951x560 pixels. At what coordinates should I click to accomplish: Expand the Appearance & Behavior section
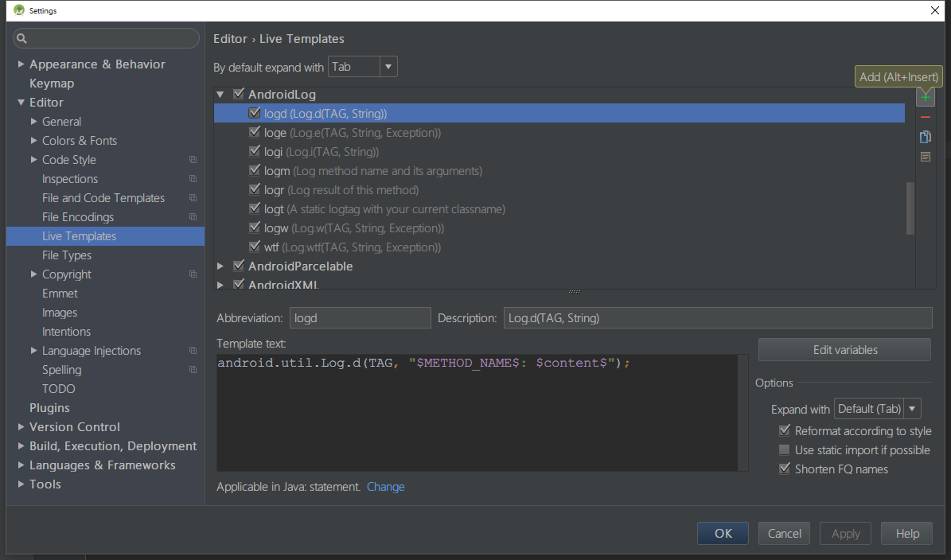pyautogui.click(x=21, y=64)
